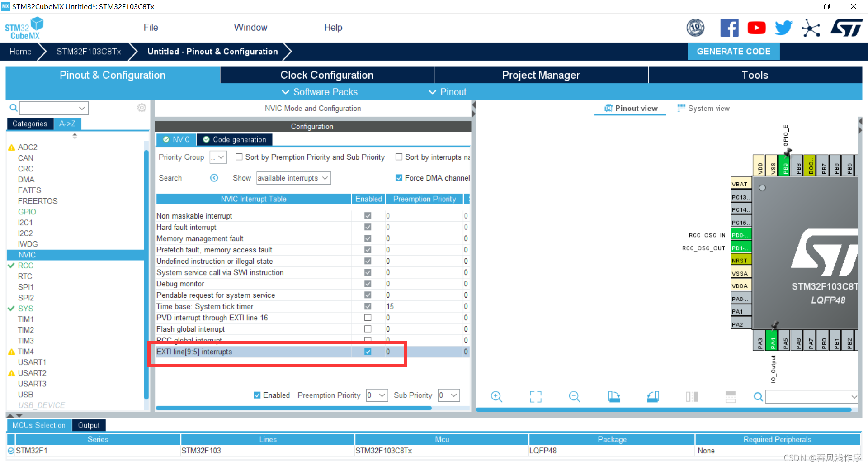This screenshot has height=466, width=868.
Task: Click the NVIC table horizontal scrollbar
Action: click(x=293, y=408)
